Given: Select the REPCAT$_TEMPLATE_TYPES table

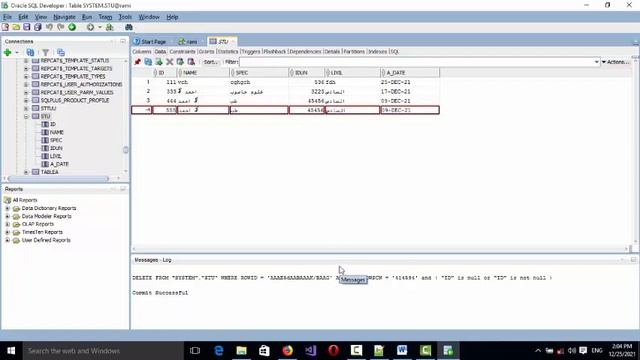Looking at the screenshot, I should click(x=73, y=76).
